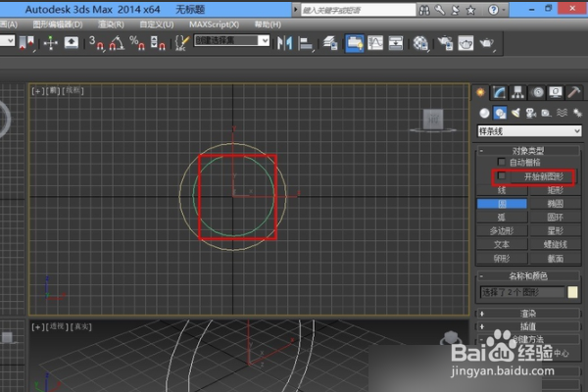Open Edit Named Selection Sets tool

click(182, 43)
